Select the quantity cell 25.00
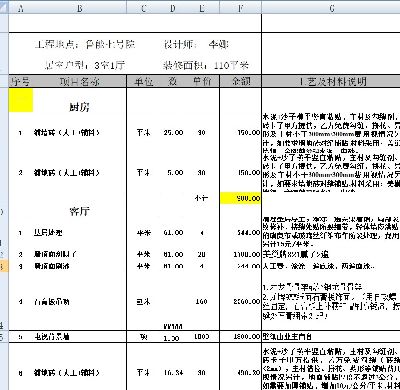The width and height of the screenshot is (400, 390). [x=173, y=133]
